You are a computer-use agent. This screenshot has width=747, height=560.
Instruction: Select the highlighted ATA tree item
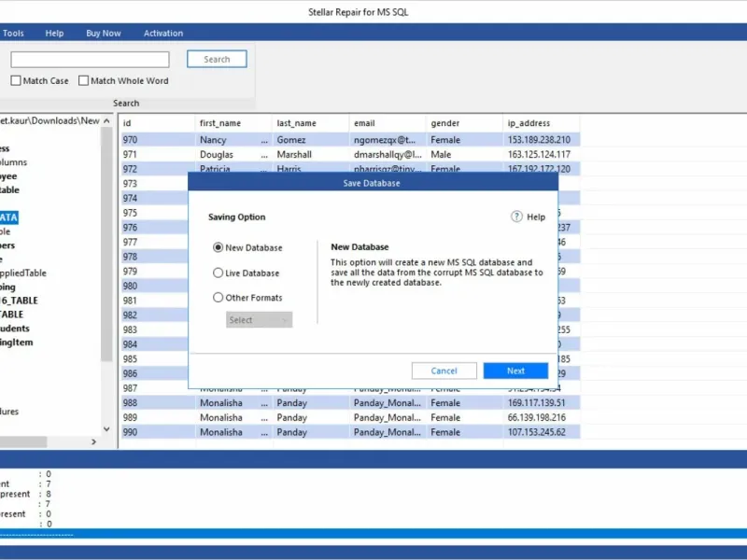point(8,217)
